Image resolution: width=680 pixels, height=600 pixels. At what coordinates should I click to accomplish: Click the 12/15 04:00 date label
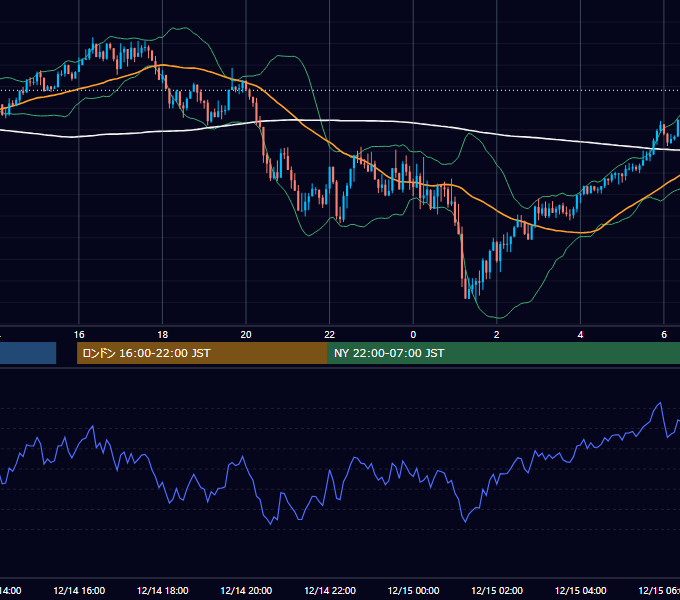(581, 590)
